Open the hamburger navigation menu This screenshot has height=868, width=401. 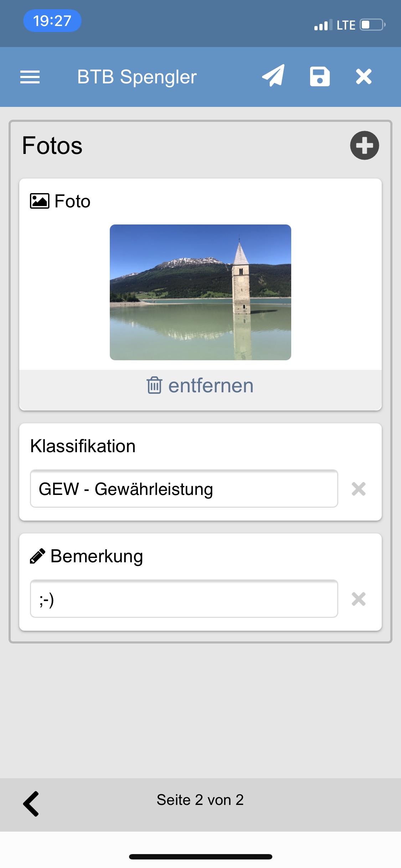[x=30, y=77]
